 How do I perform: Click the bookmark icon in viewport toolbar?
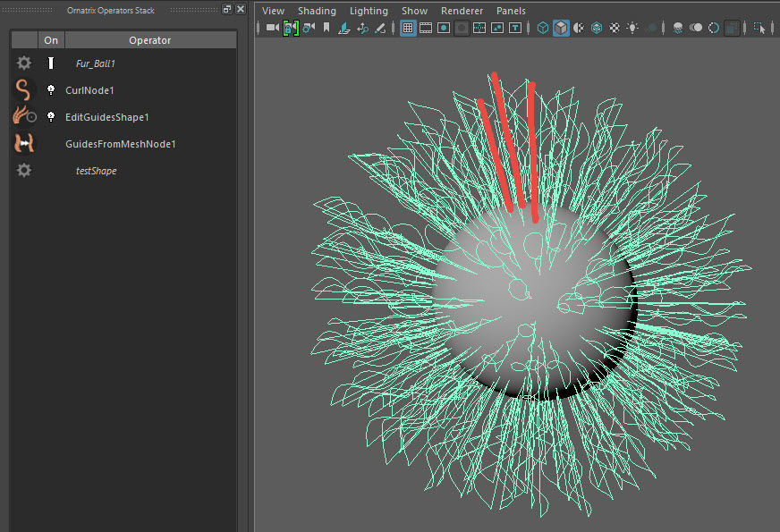(326, 29)
